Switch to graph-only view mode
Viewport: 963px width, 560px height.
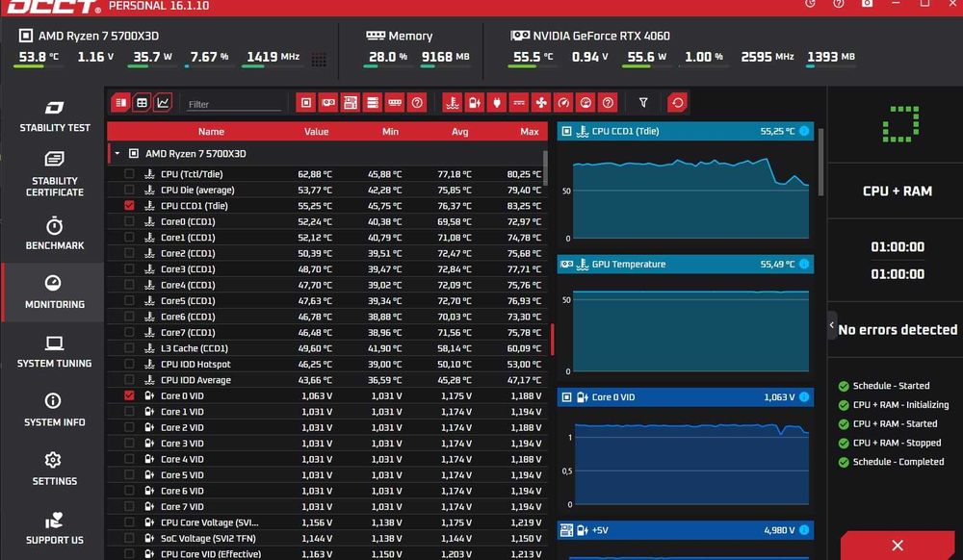(163, 103)
